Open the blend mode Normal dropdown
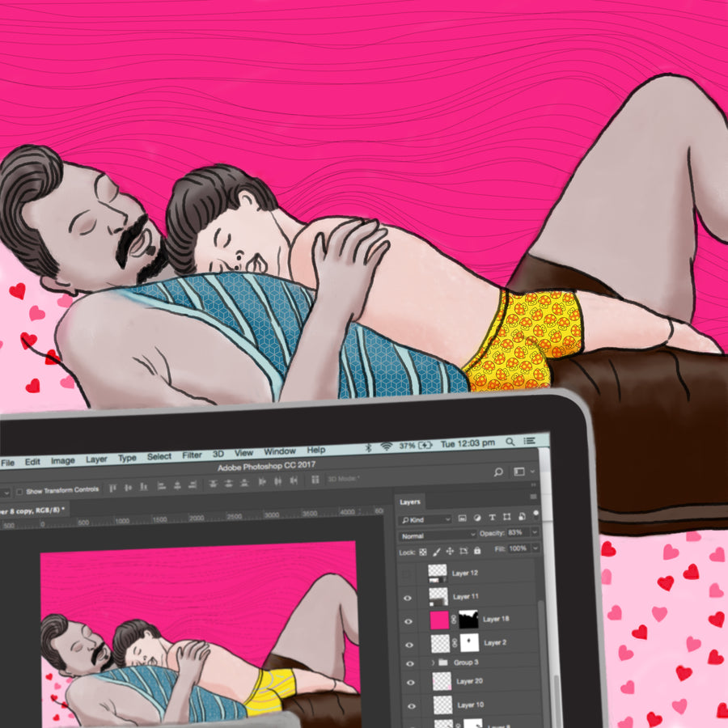Image resolution: width=728 pixels, height=728 pixels. click(438, 535)
